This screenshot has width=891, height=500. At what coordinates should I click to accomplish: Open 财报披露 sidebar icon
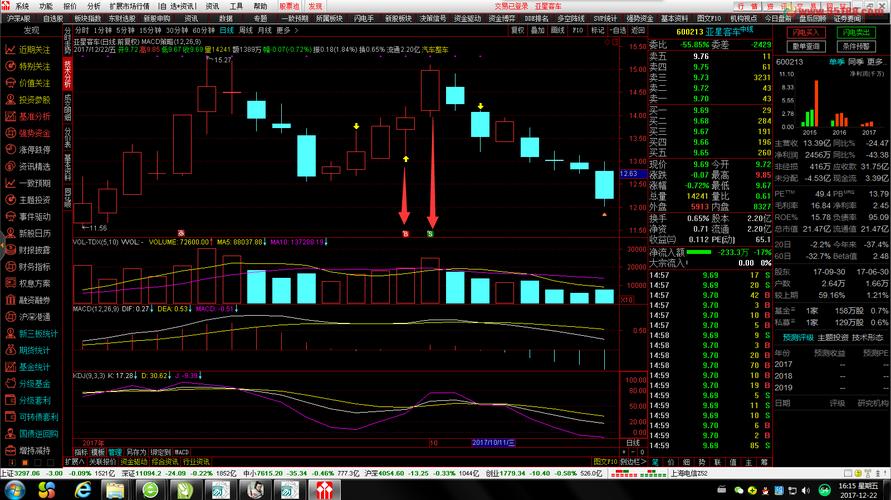10,250
